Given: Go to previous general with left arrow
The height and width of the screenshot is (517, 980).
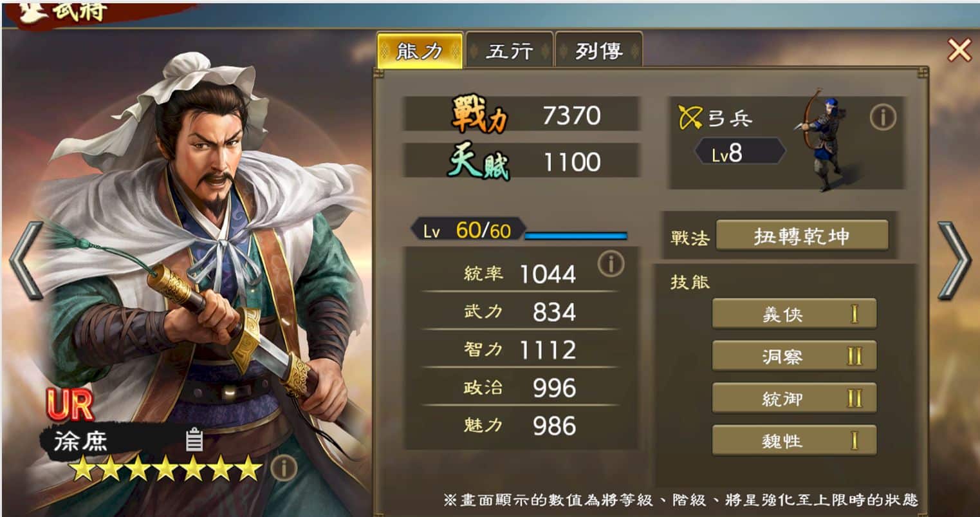Looking at the screenshot, I should (x=26, y=260).
